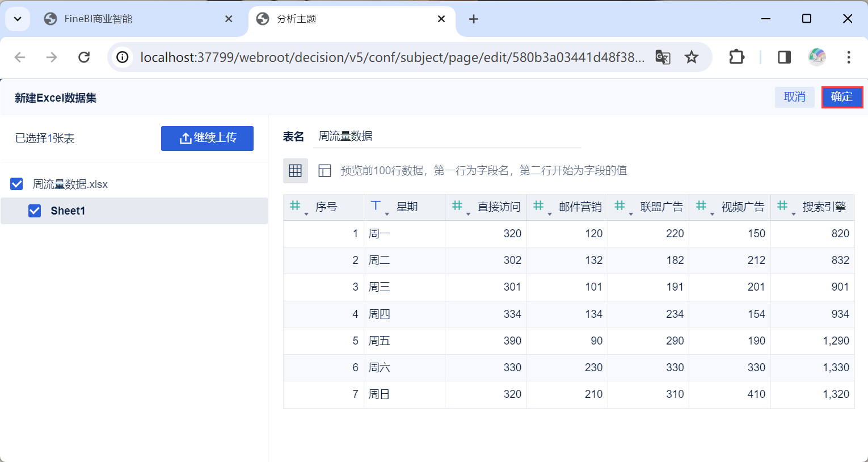
Task: Click the 周四 cell
Action: (x=404, y=314)
